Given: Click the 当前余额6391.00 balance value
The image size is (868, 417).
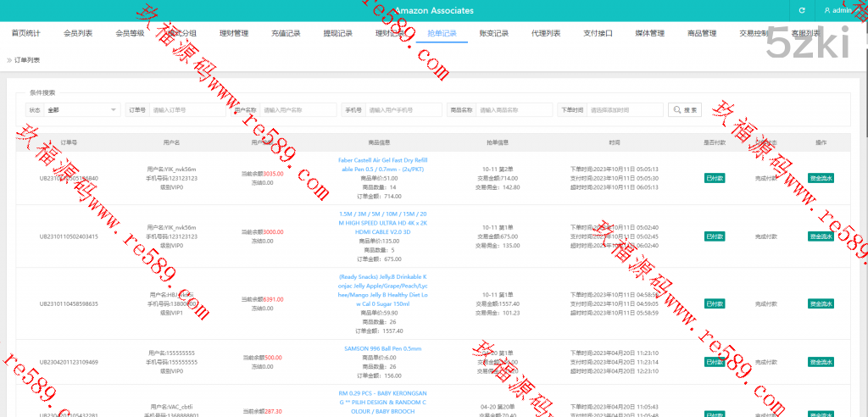Looking at the screenshot, I should [x=263, y=299].
